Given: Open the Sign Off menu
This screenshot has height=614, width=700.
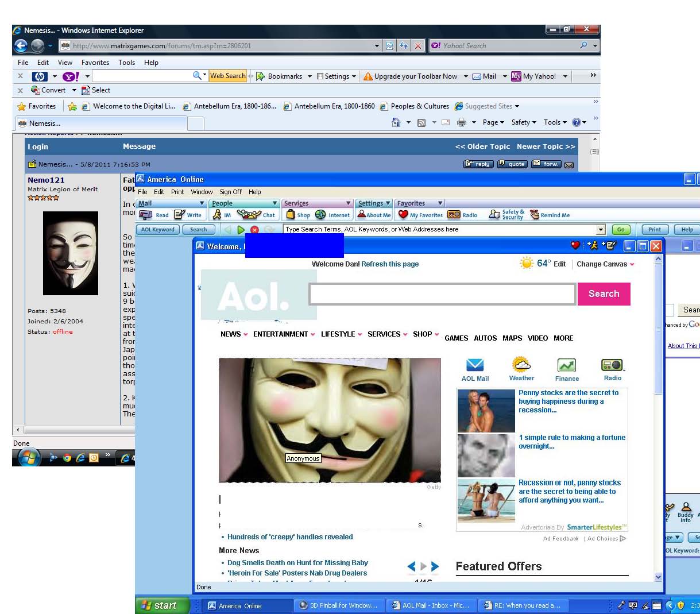Looking at the screenshot, I should click(230, 192).
